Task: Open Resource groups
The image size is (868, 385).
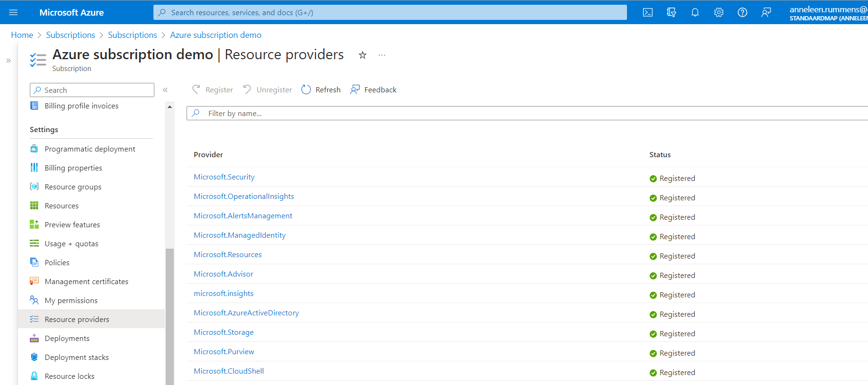Action: pyautogui.click(x=73, y=187)
